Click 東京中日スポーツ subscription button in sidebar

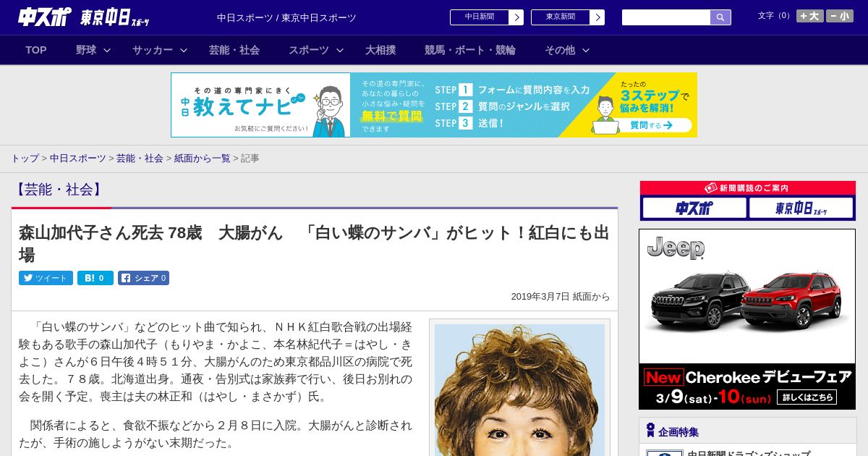pyautogui.click(x=801, y=208)
